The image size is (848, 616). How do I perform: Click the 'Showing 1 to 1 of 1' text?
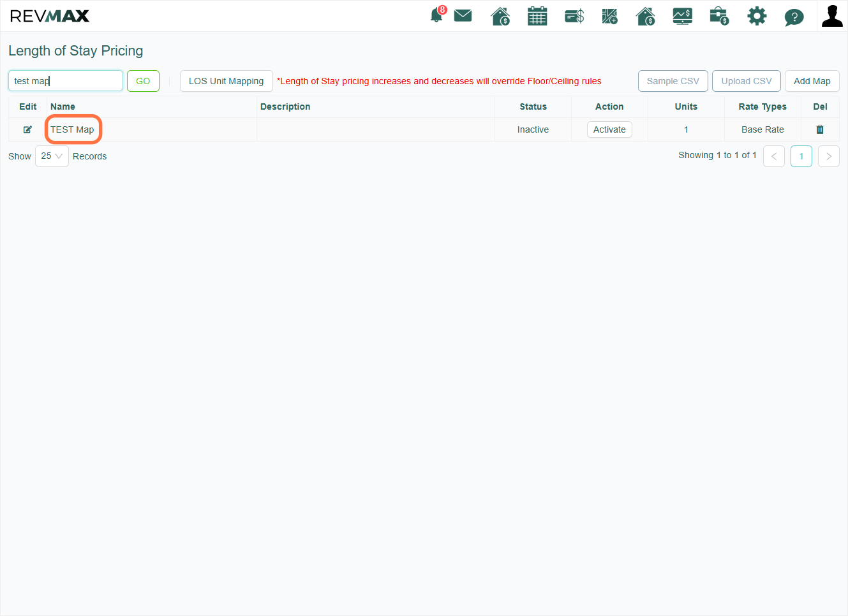click(x=717, y=155)
